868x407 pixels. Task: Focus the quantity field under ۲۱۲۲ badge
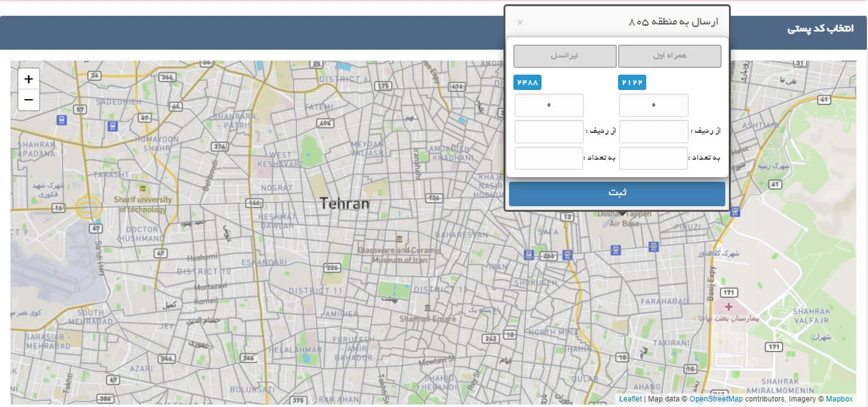654,105
